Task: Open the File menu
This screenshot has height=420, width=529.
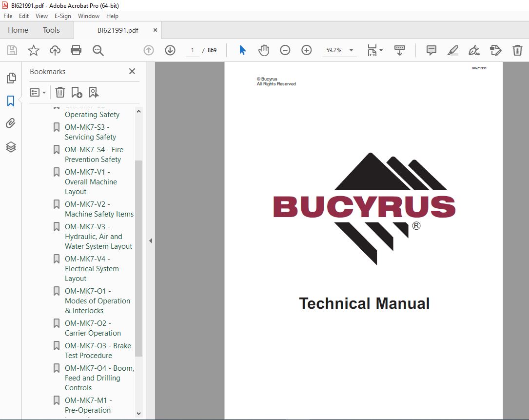Action: pyautogui.click(x=8, y=16)
